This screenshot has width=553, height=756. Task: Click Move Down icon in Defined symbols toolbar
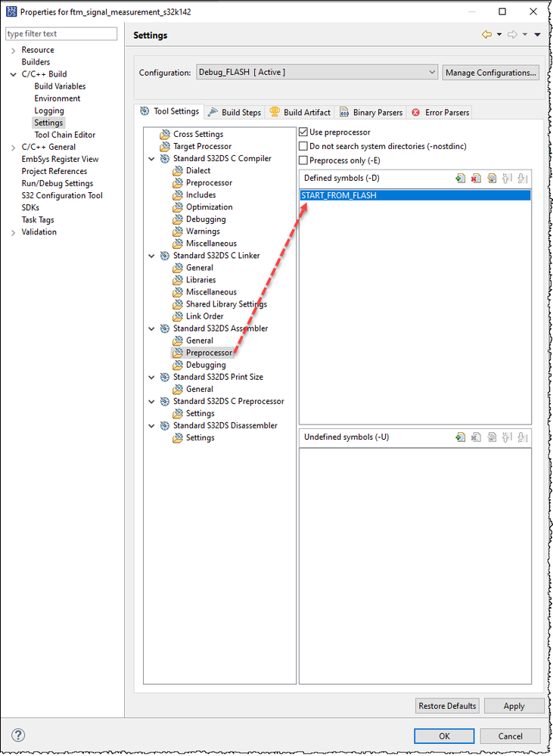pos(522,179)
